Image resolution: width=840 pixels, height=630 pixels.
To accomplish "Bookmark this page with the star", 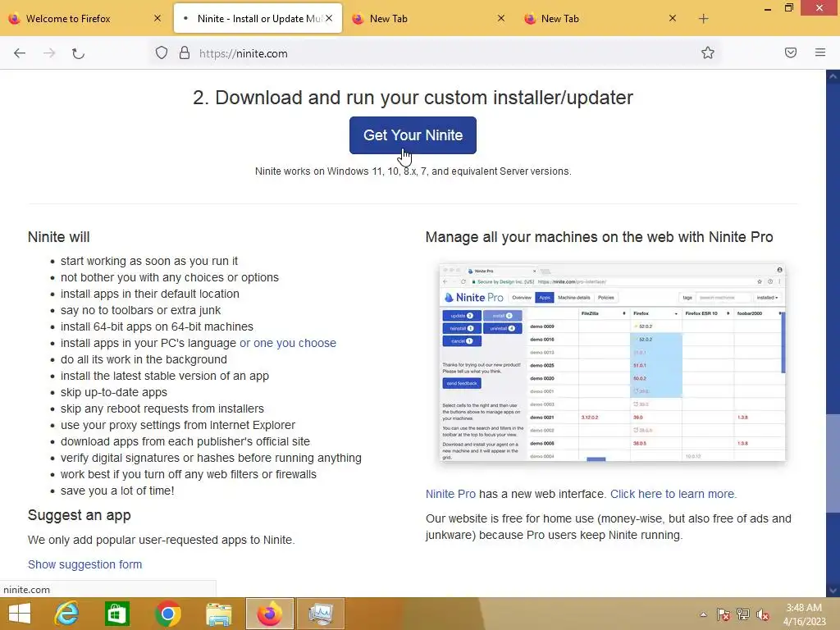I will tap(708, 53).
